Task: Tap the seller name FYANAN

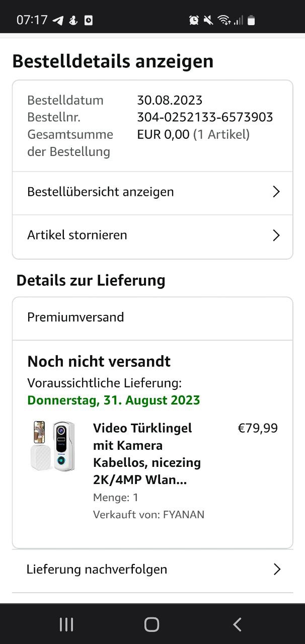Action: click(x=184, y=514)
